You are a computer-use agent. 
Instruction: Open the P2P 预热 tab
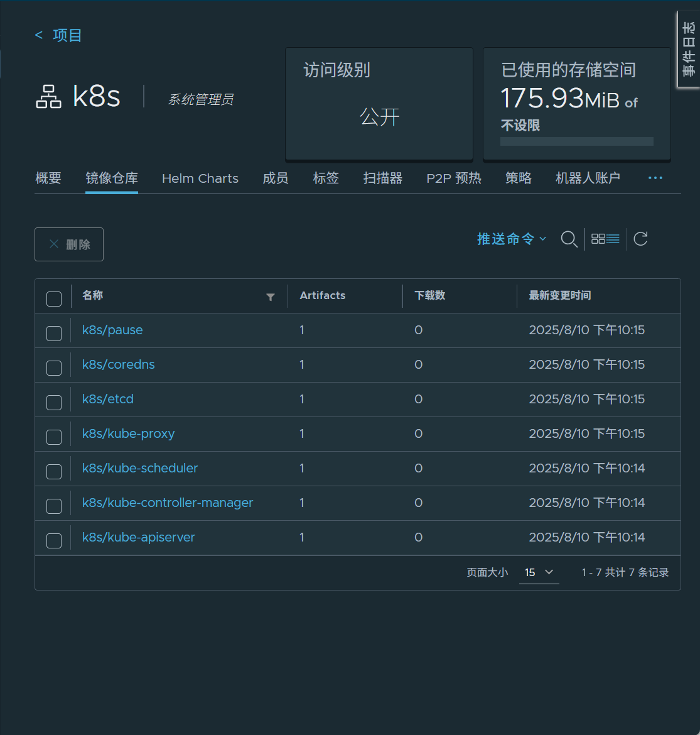(x=453, y=178)
